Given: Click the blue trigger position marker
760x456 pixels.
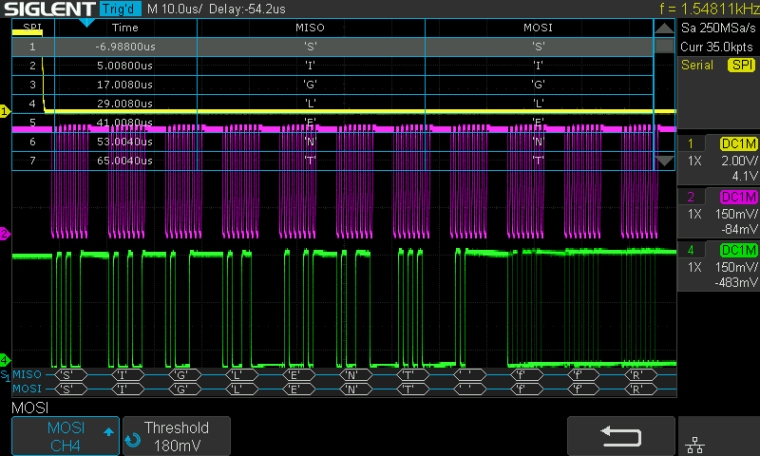Looking at the screenshot, I should point(87,21).
